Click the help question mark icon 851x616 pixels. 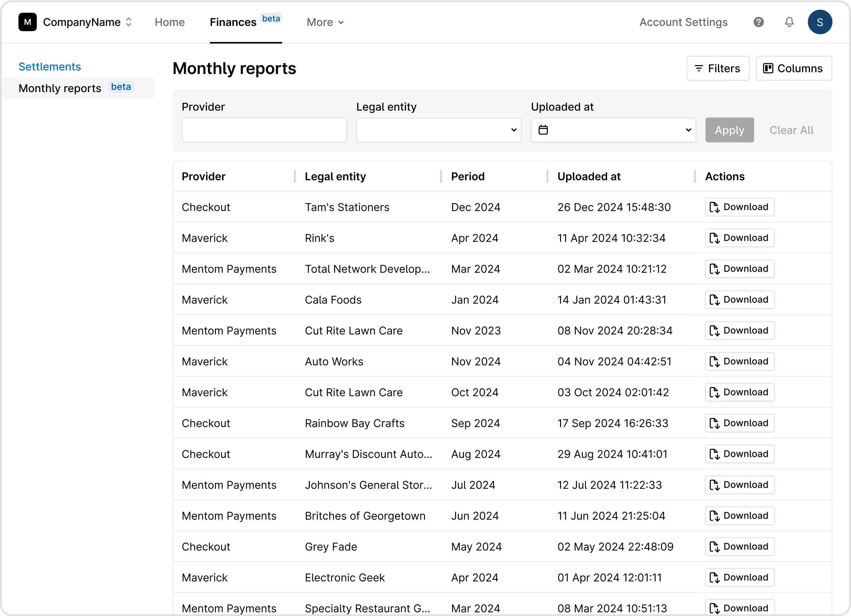[759, 22]
